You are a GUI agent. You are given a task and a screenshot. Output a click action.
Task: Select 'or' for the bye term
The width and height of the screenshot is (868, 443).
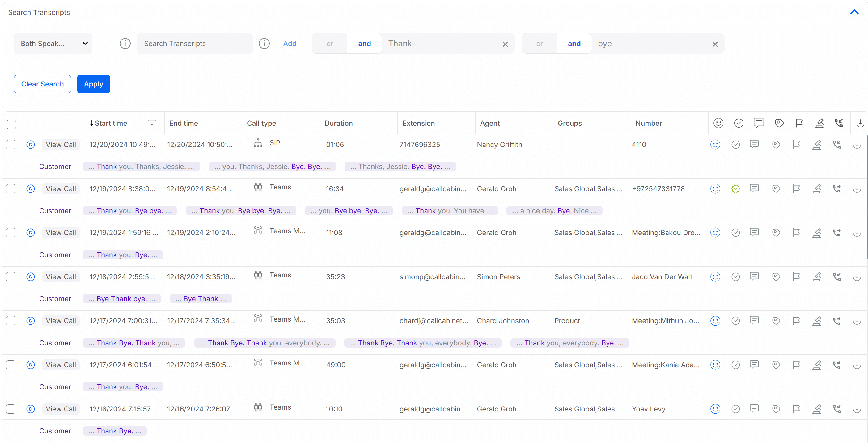(x=540, y=44)
